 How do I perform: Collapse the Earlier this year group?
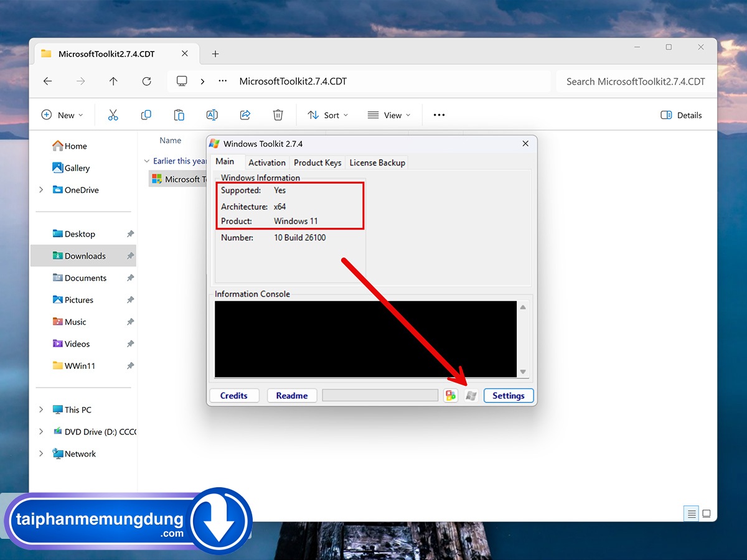(147, 161)
